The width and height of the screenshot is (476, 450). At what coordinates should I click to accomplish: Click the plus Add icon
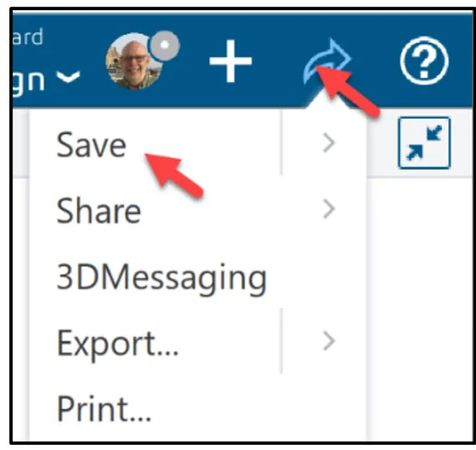(x=231, y=61)
